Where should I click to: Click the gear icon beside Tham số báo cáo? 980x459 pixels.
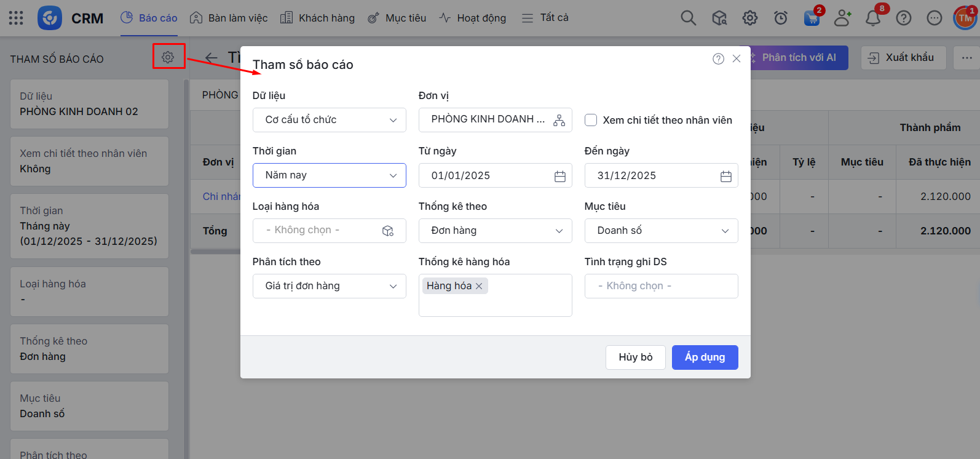tap(168, 57)
